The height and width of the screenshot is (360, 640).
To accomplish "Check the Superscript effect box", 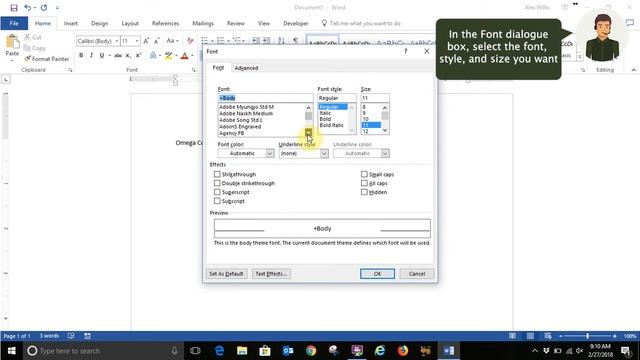I will (217, 192).
